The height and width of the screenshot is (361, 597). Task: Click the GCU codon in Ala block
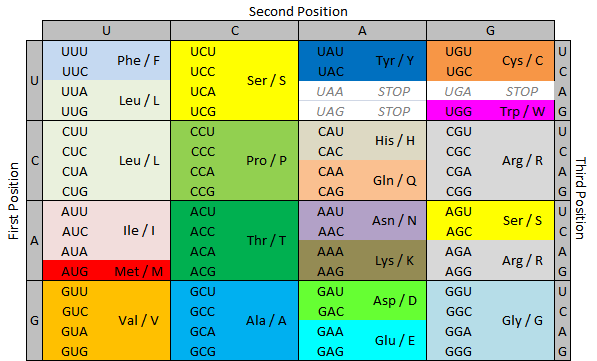pos(203,291)
